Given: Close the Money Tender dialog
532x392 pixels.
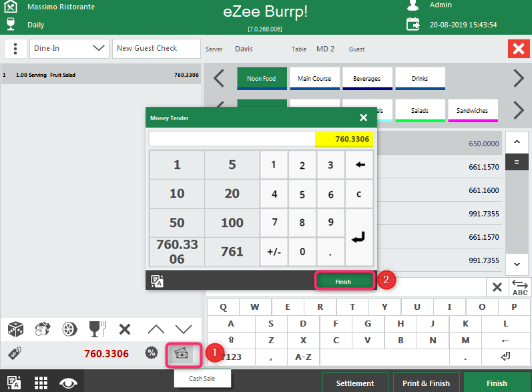Looking at the screenshot, I should [x=363, y=118].
